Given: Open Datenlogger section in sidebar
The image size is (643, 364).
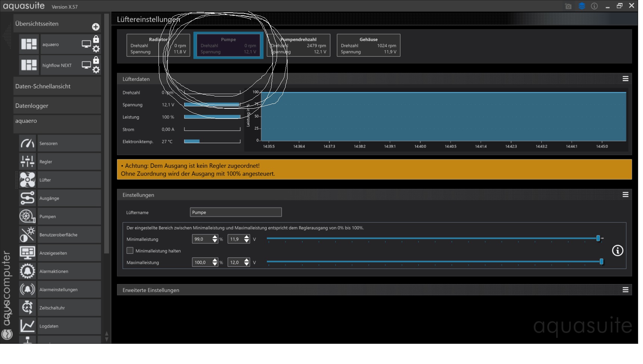Looking at the screenshot, I should 57,106.
